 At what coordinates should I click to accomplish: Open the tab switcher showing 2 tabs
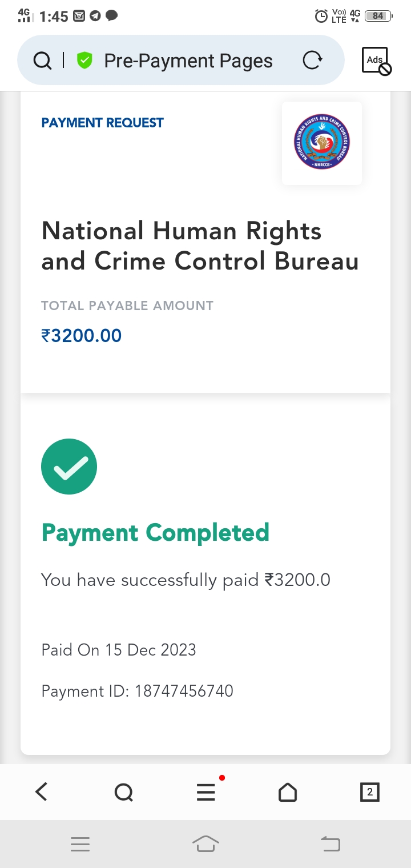[x=369, y=792]
